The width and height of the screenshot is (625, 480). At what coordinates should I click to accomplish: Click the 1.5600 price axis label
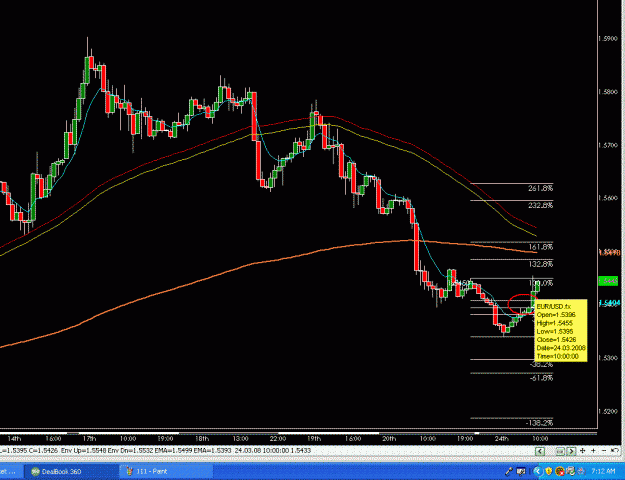[609, 198]
